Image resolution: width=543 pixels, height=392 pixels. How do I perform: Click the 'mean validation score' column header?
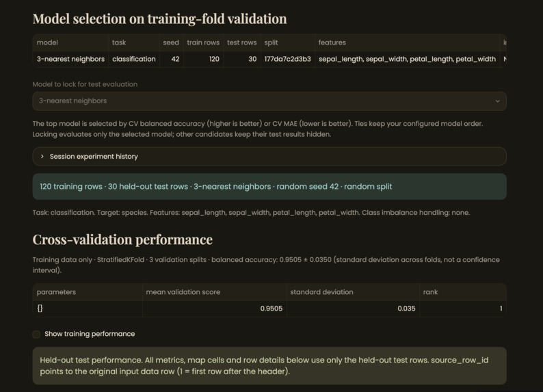point(214,292)
